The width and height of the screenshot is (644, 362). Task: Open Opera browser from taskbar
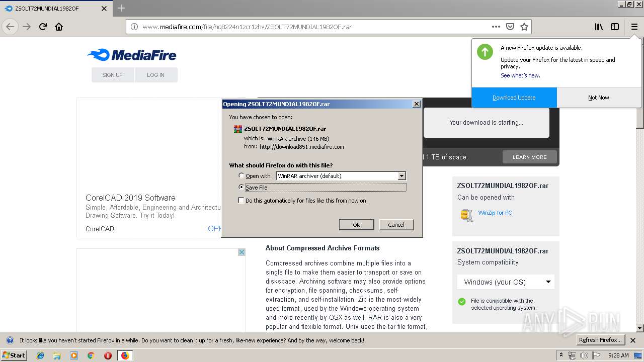point(108,355)
